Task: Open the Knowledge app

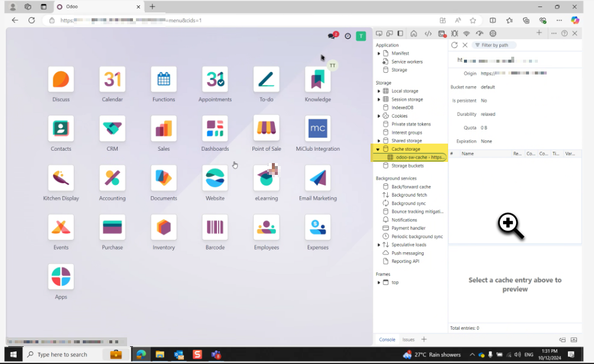Action: 317,79
